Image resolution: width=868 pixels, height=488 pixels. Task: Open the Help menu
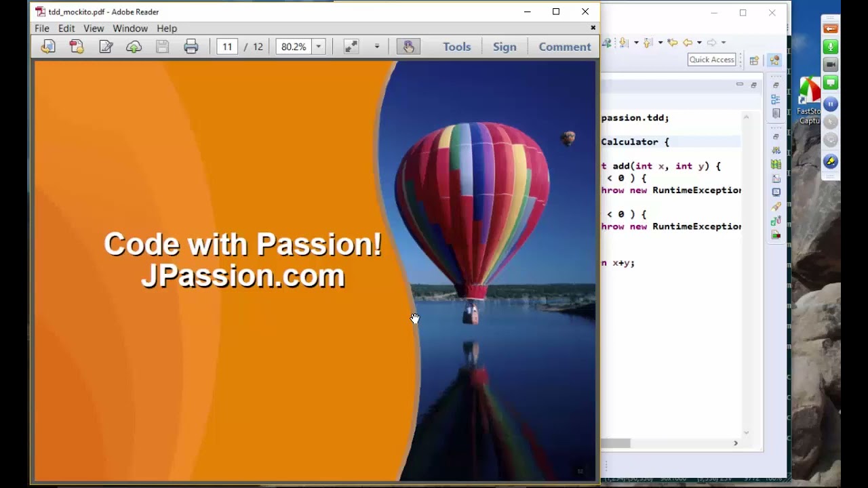(x=167, y=28)
